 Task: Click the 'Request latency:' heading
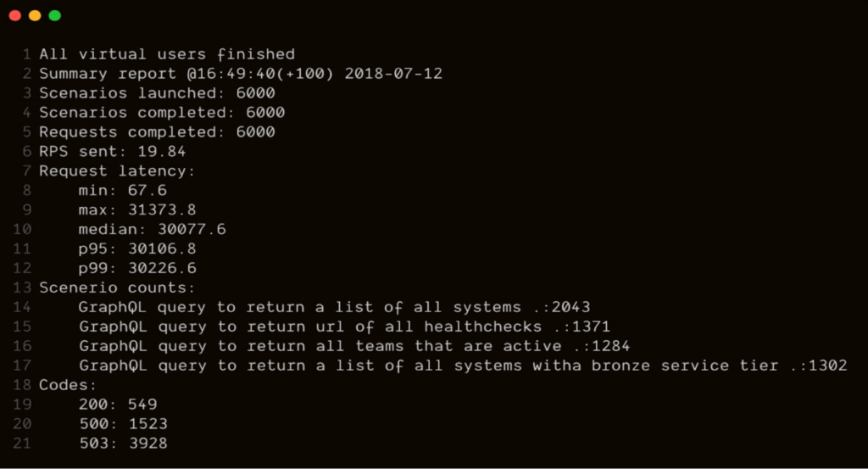117,170
